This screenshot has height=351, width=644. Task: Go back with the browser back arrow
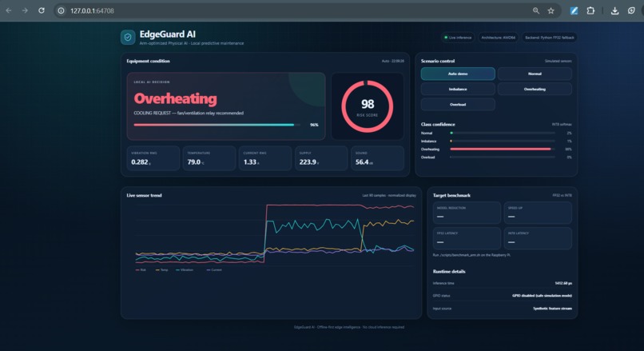tap(9, 10)
